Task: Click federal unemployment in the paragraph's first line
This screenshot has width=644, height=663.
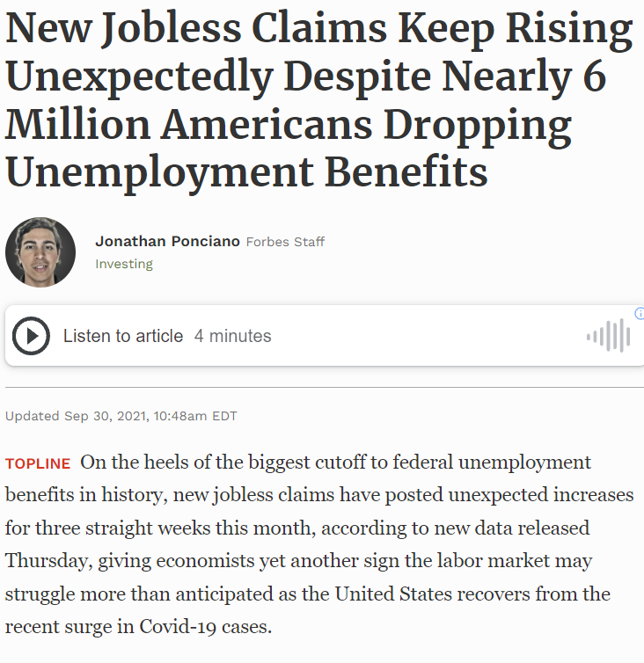Action: 492,463
